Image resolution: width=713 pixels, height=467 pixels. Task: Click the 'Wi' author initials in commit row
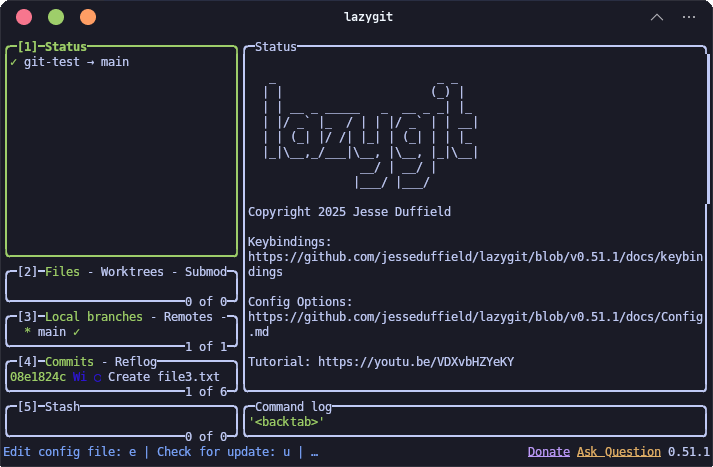tap(80, 377)
